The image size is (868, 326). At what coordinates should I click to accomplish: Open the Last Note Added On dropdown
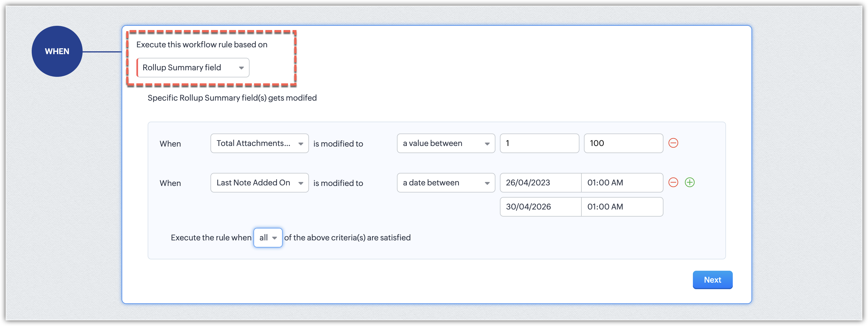click(x=259, y=183)
